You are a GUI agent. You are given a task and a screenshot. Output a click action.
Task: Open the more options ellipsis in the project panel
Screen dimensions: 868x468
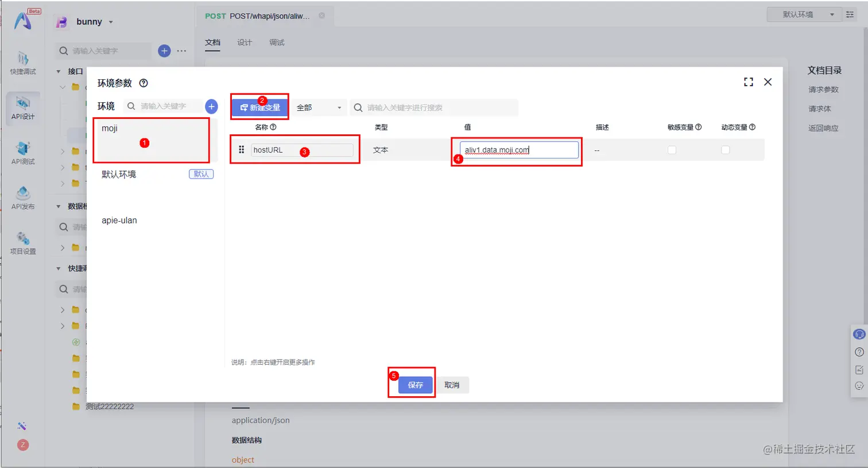(x=181, y=51)
